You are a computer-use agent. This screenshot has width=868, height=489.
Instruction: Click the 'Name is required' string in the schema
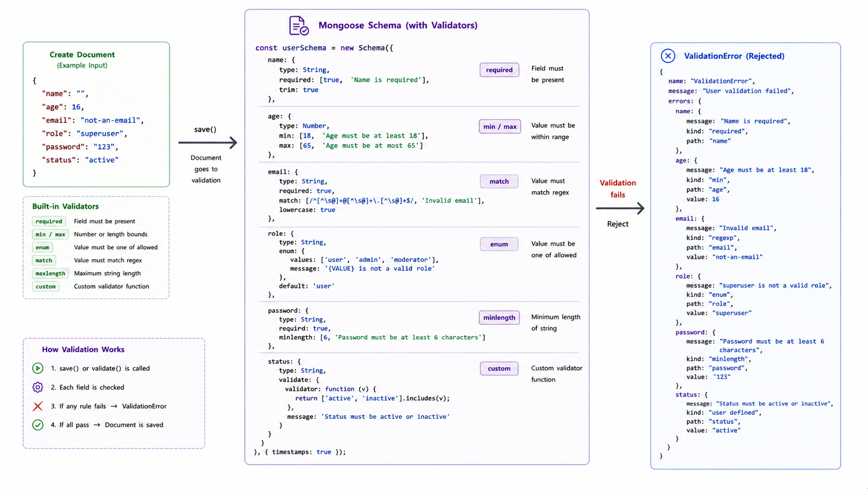pyautogui.click(x=386, y=80)
